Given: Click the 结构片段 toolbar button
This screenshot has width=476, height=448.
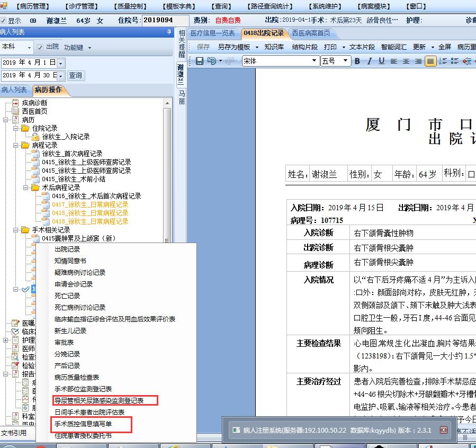Looking at the screenshot, I should point(305,47).
